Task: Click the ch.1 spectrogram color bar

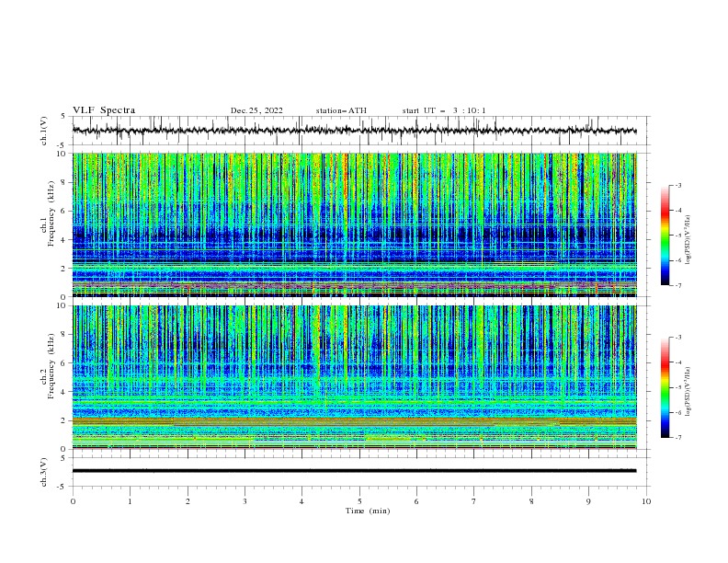Action: tap(665, 235)
